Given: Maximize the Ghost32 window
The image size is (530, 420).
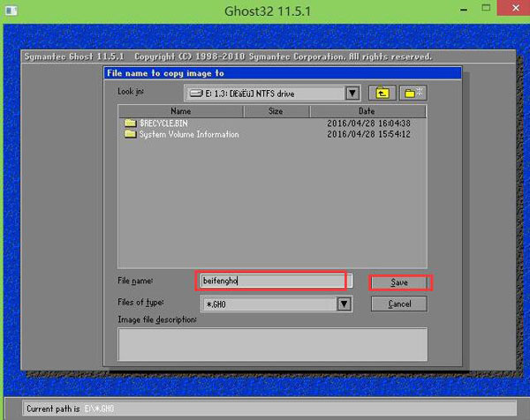Looking at the screenshot, I should tap(486, 8).
